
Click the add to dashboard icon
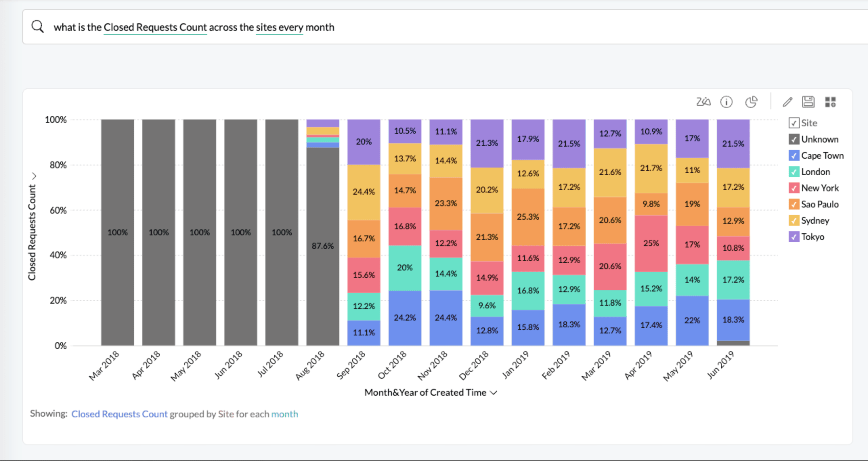coord(830,102)
